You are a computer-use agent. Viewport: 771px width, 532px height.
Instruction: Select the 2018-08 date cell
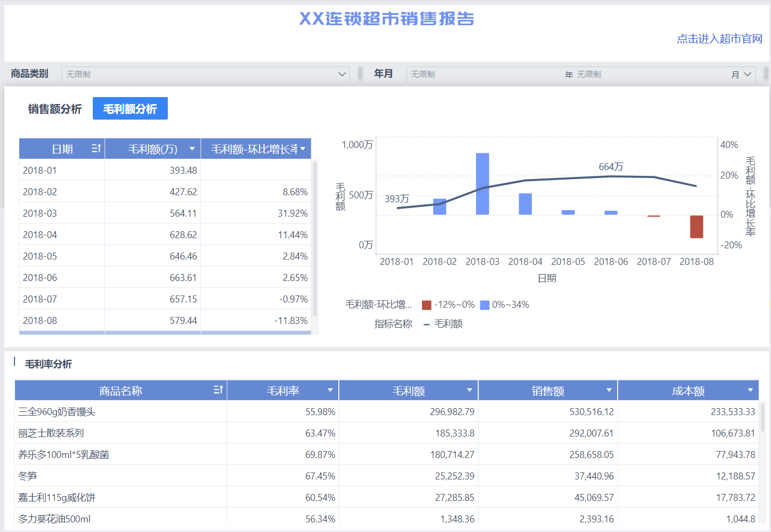[62, 320]
